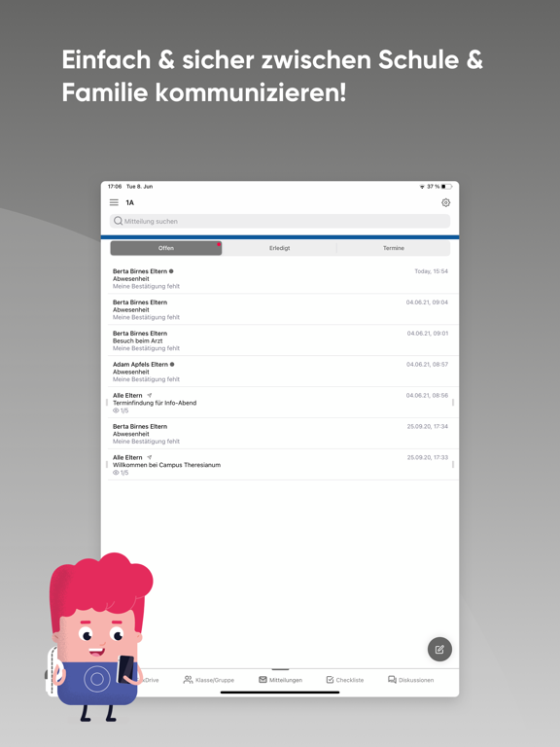The width and height of the screenshot is (560, 747).
Task: Open the hamburger menu next to 1A
Action: pos(114,202)
